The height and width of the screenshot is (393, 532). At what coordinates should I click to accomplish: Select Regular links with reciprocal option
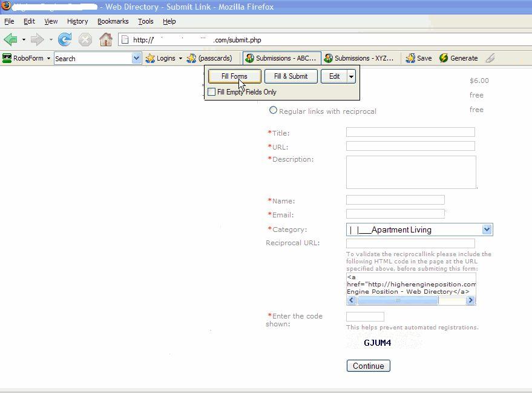[273, 111]
